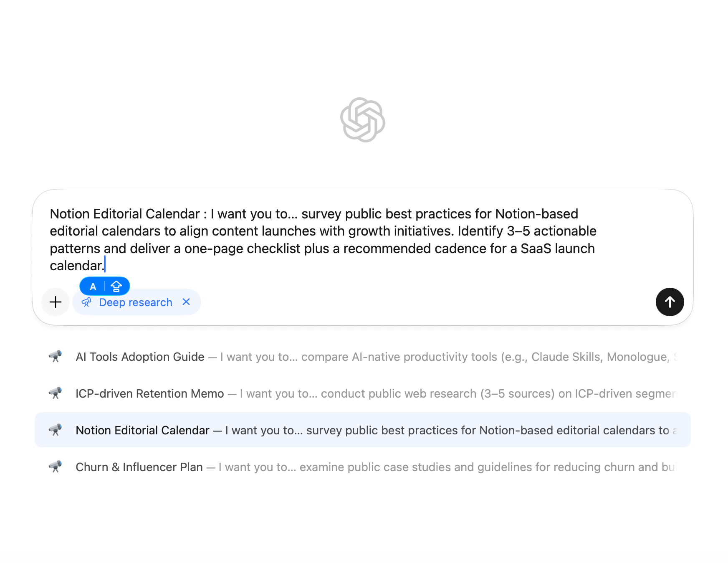The width and height of the screenshot is (728, 563).
Task: Open the plus attachment menu
Action: pyautogui.click(x=56, y=302)
